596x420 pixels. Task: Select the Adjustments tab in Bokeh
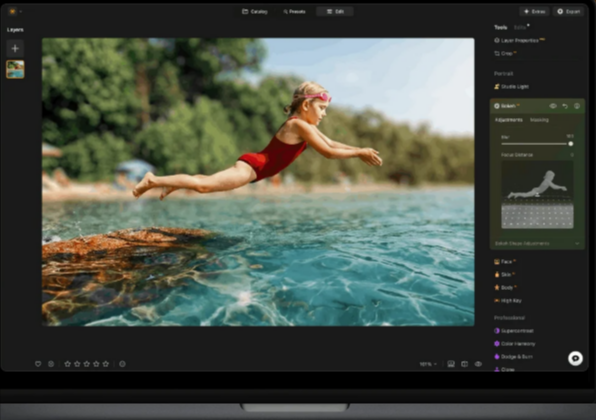(x=509, y=120)
